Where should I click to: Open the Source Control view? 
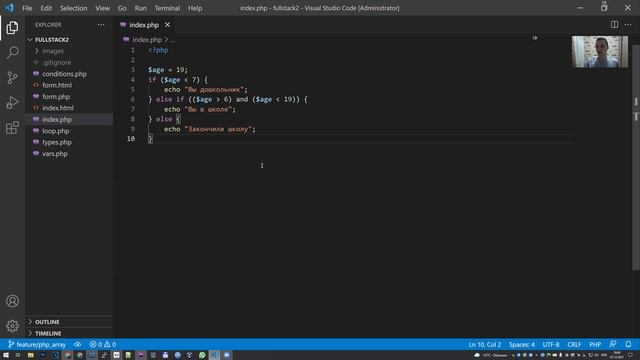click(x=12, y=78)
